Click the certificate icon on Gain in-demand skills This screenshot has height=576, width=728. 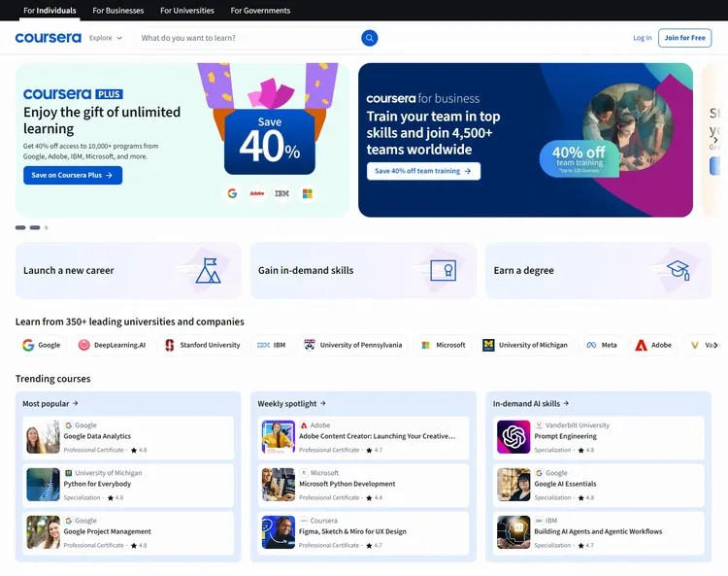coord(443,270)
